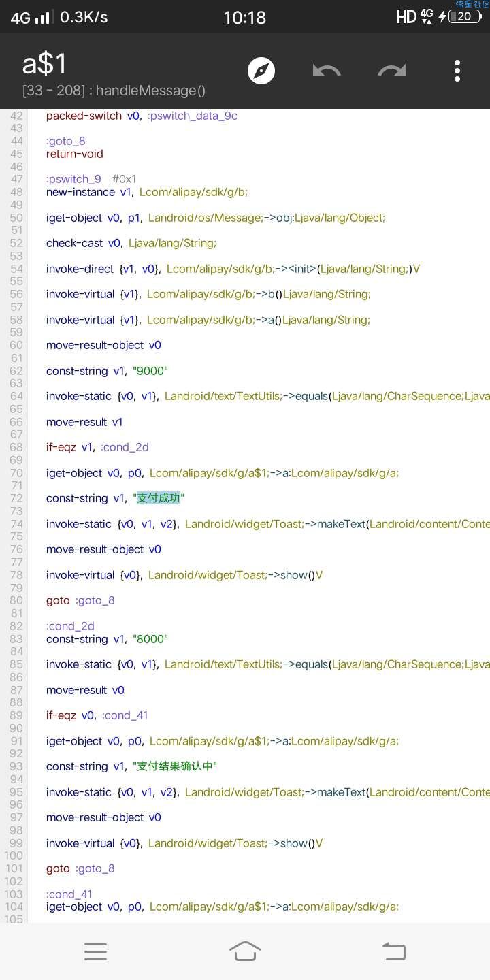Tap the Android home button
Viewport: 490px width, 980px height.
[x=245, y=951]
